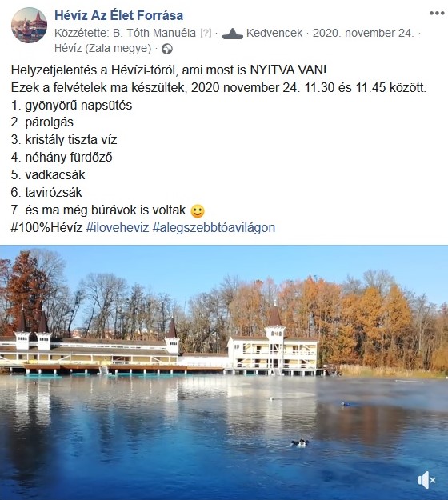Click the NYITVA VAN! headline text
The height and width of the screenshot is (500, 448).
point(288,70)
